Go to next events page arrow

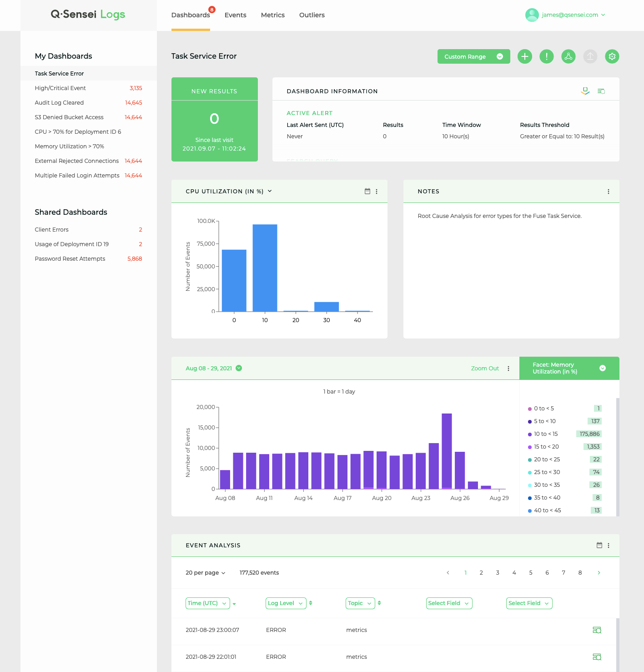tap(599, 573)
